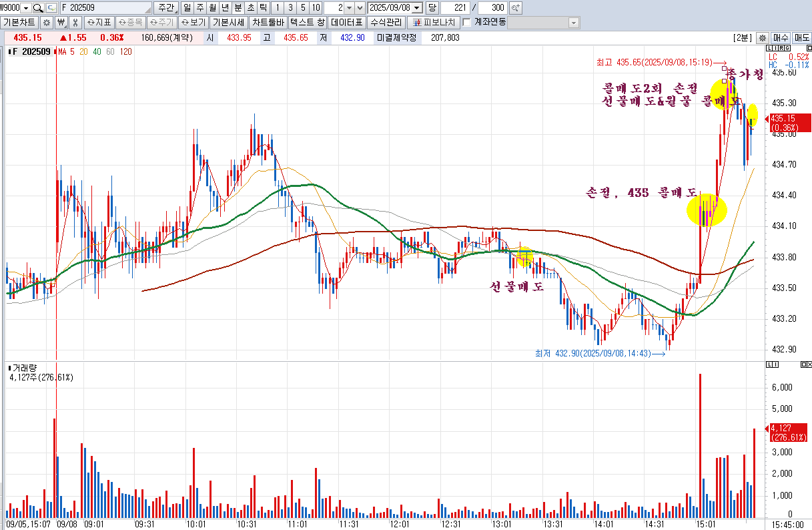
Task: Click the F 202509 symbol input field
Action: point(105,8)
